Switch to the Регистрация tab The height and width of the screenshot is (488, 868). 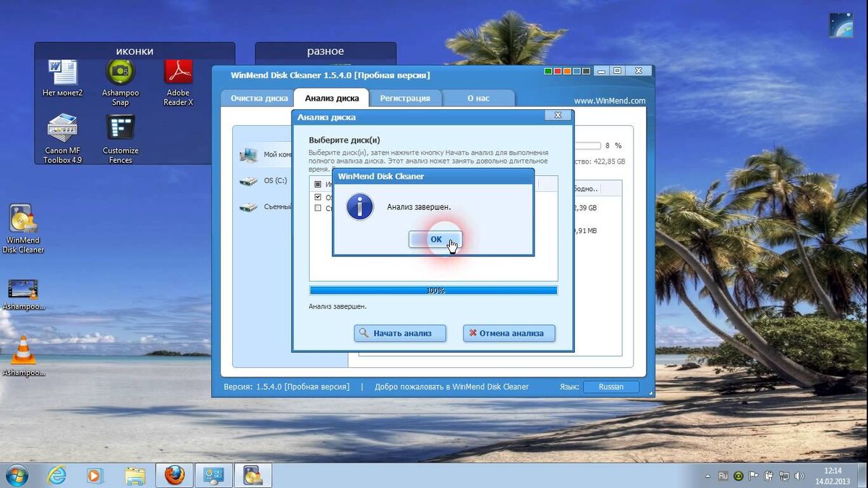(404, 98)
